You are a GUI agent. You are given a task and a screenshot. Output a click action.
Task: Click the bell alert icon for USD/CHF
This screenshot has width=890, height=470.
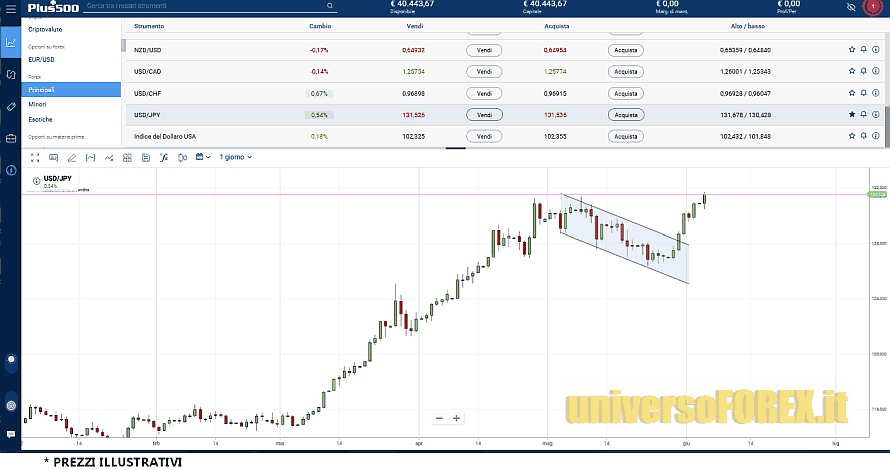coord(863,93)
